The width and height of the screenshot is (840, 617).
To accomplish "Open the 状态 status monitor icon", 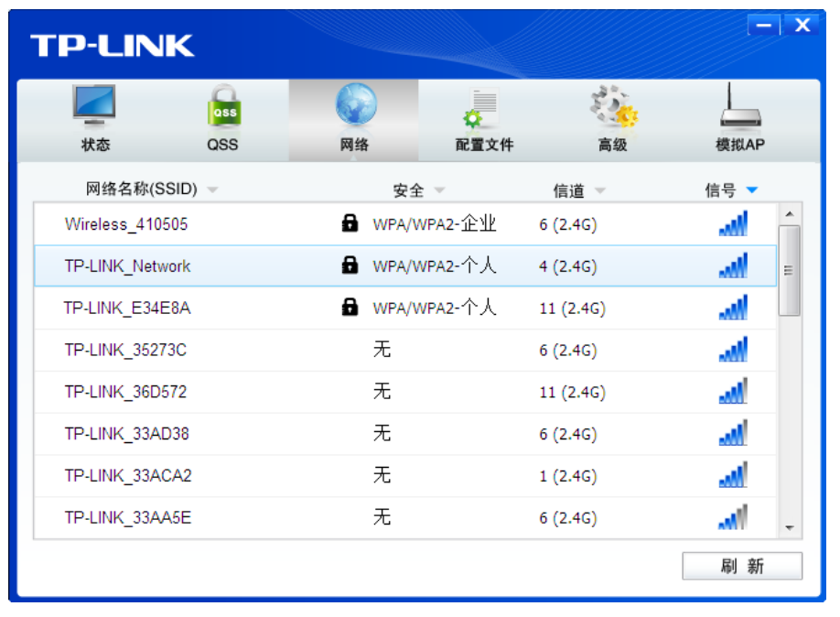I will (x=95, y=106).
